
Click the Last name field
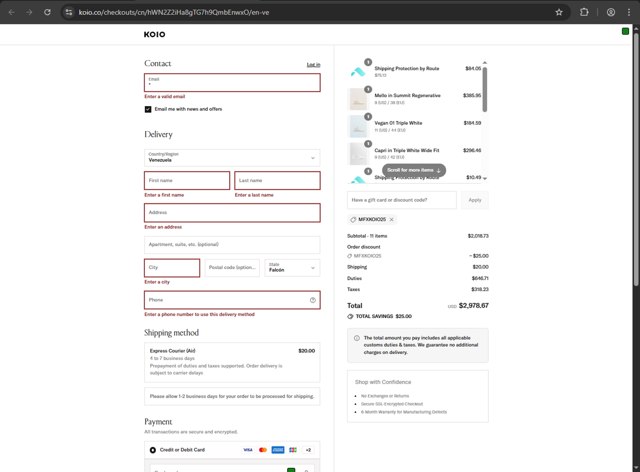click(277, 180)
